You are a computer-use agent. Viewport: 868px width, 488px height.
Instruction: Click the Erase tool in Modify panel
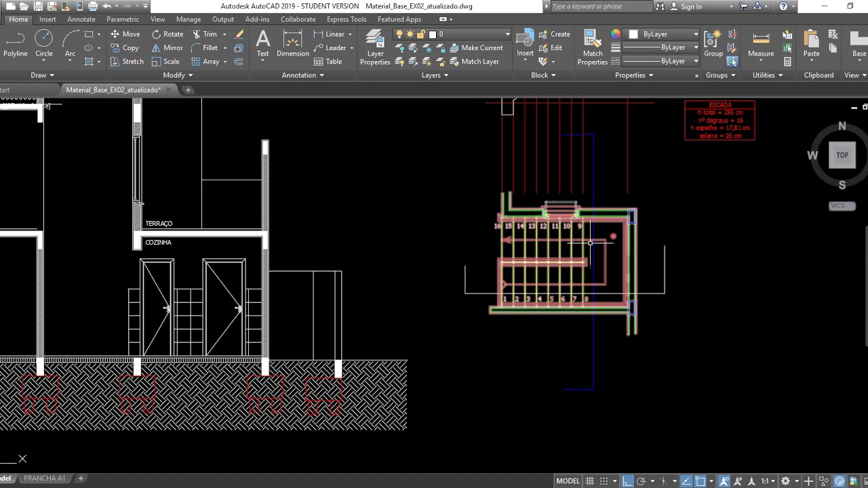coord(239,34)
